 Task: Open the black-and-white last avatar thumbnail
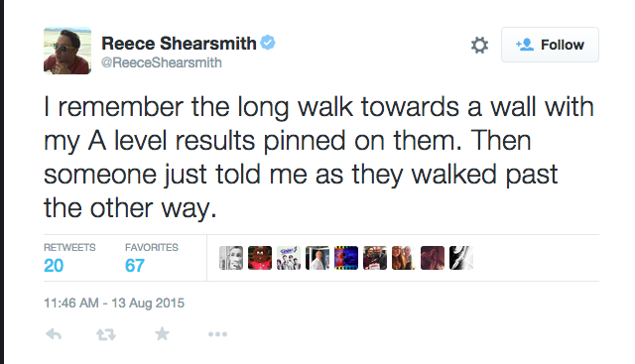coord(461,258)
